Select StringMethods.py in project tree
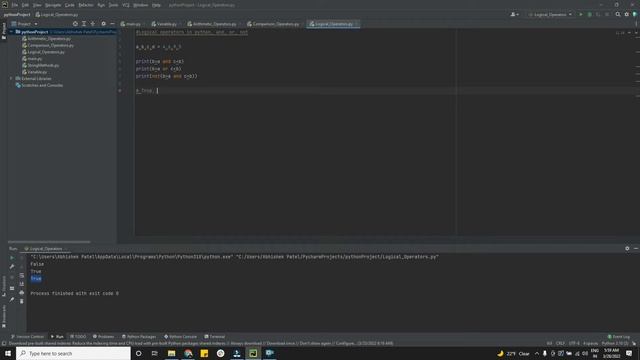The width and height of the screenshot is (640, 360). (43, 65)
